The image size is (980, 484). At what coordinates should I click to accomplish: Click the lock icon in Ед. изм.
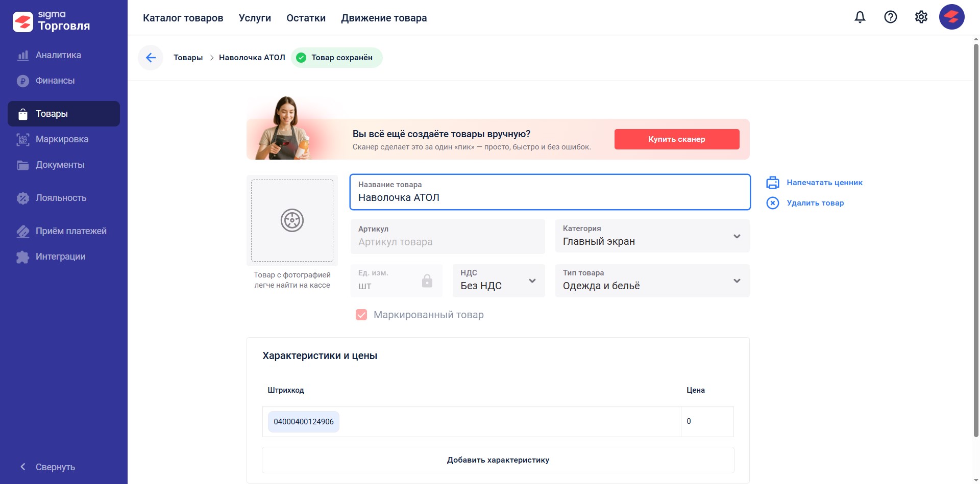click(427, 281)
